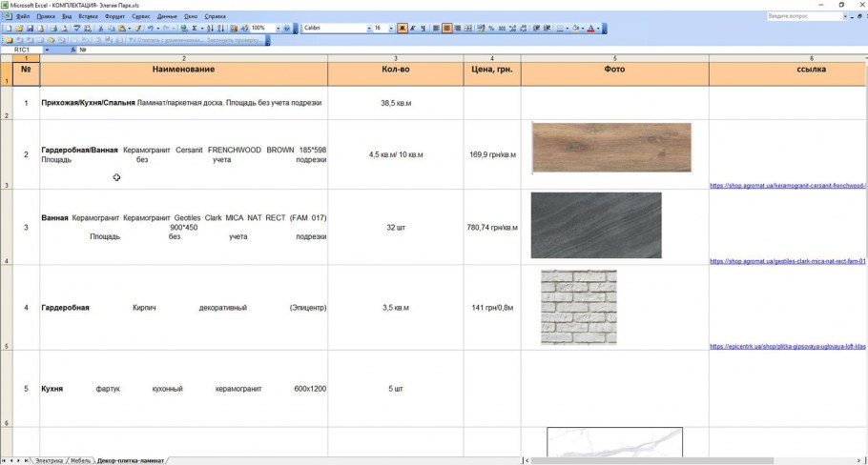868x465 pixels.
Task: Apply comma thousands separator style
Action: [502, 28]
